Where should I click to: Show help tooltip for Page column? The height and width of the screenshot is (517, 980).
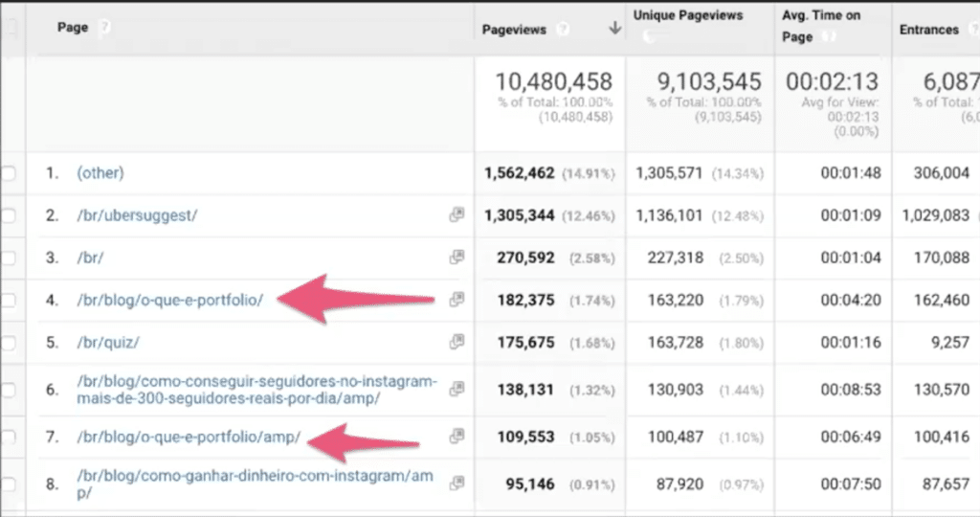(x=105, y=27)
